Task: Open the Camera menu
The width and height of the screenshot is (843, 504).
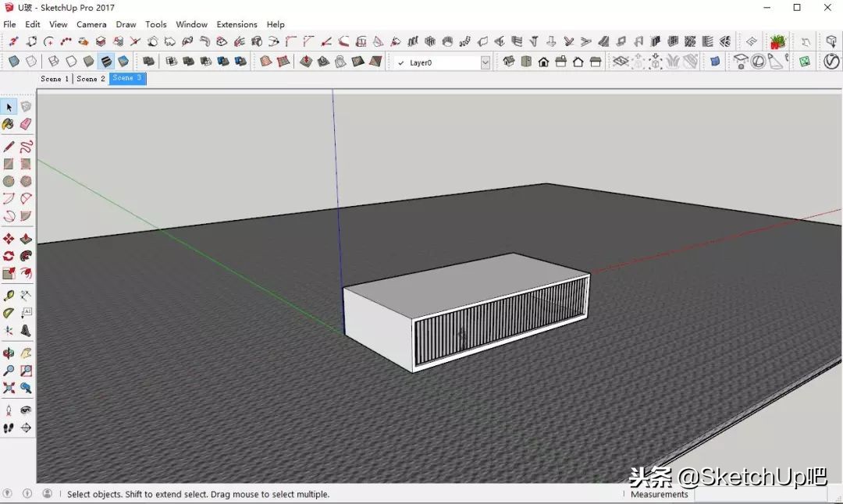Action: tap(91, 24)
